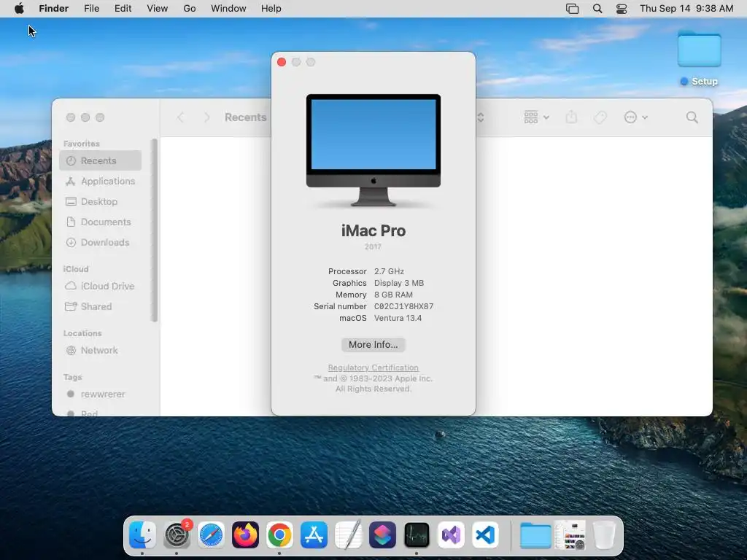This screenshot has width=747, height=560.
Task: Click the iMac Pro title text
Action: click(x=373, y=230)
